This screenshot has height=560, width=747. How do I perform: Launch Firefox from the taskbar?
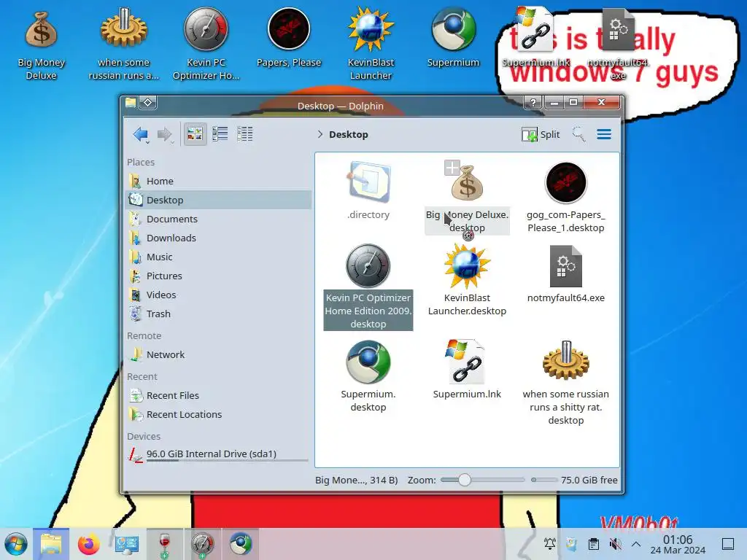point(88,544)
